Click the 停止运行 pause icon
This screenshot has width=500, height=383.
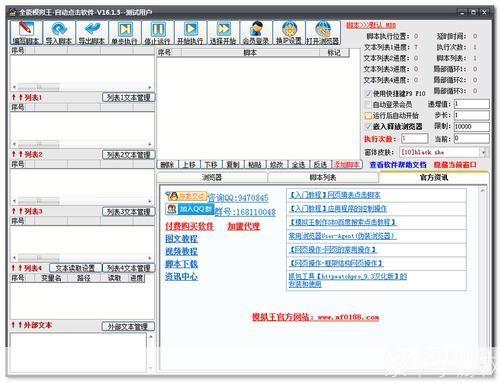tap(157, 32)
